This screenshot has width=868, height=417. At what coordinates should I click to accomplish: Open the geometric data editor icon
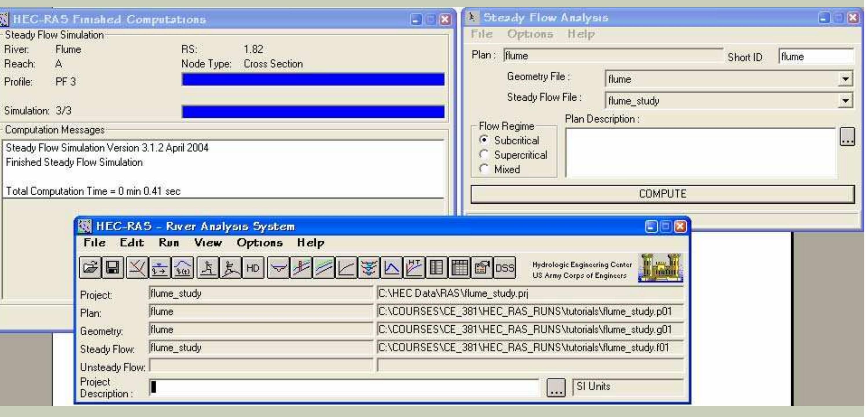click(x=137, y=268)
